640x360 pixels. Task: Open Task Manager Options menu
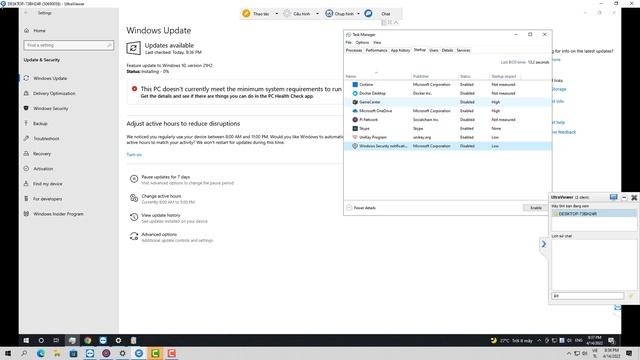[x=362, y=42]
